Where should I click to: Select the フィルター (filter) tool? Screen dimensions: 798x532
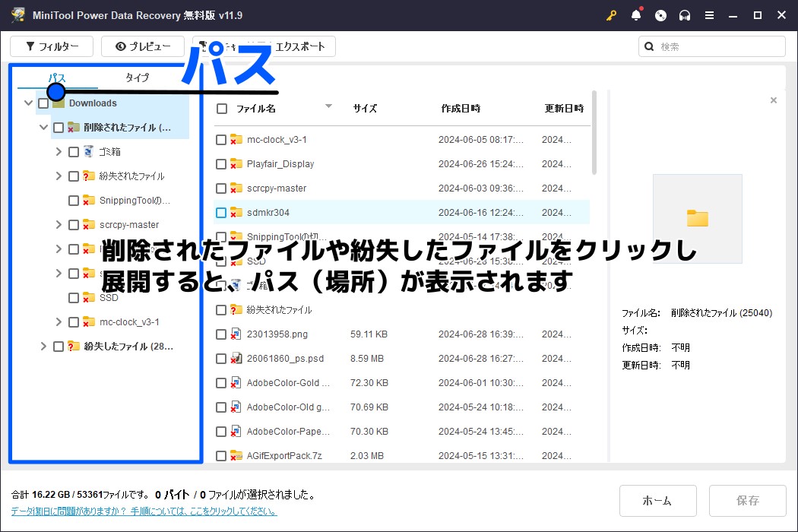pos(51,46)
